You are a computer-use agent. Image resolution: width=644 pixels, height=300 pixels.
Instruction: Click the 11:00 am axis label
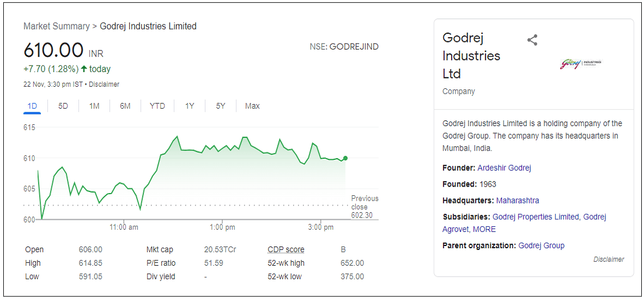pyautogui.click(x=124, y=227)
